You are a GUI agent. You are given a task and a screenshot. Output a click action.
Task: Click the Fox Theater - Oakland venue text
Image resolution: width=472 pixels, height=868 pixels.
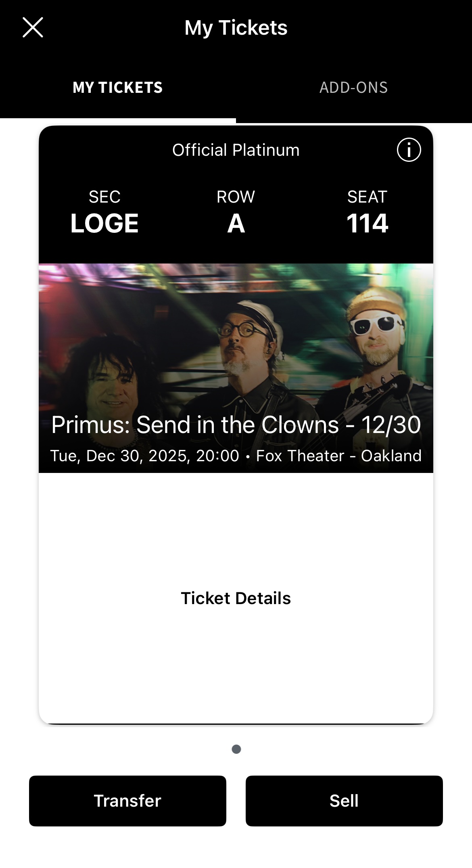(338, 456)
